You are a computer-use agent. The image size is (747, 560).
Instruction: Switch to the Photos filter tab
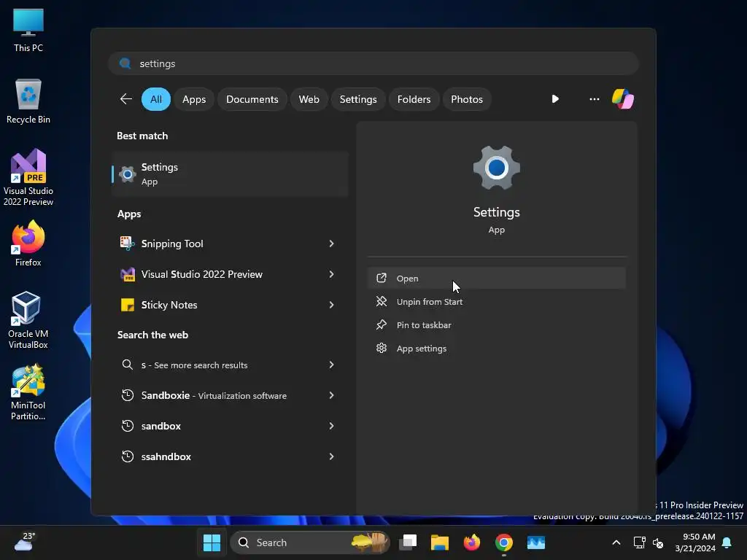coord(467,99)
